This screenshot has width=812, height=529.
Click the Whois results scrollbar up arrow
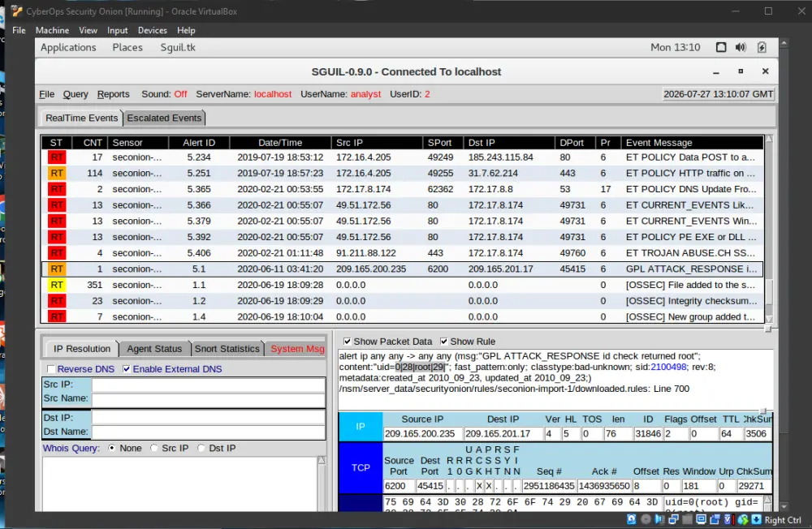322,460
